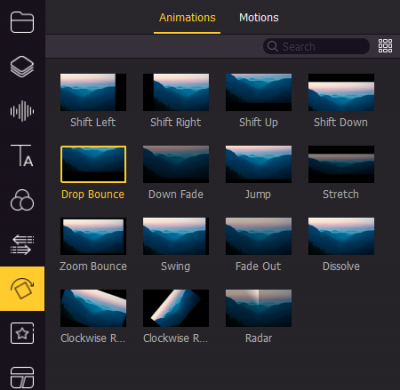Click the "Down Fade" label
Image resolution: width=400 pixels, height=390 pixels.
tap(176, 194)
